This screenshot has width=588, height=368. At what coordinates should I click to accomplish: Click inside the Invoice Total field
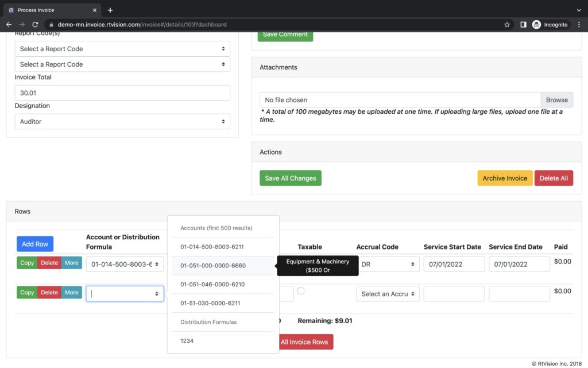122,92
